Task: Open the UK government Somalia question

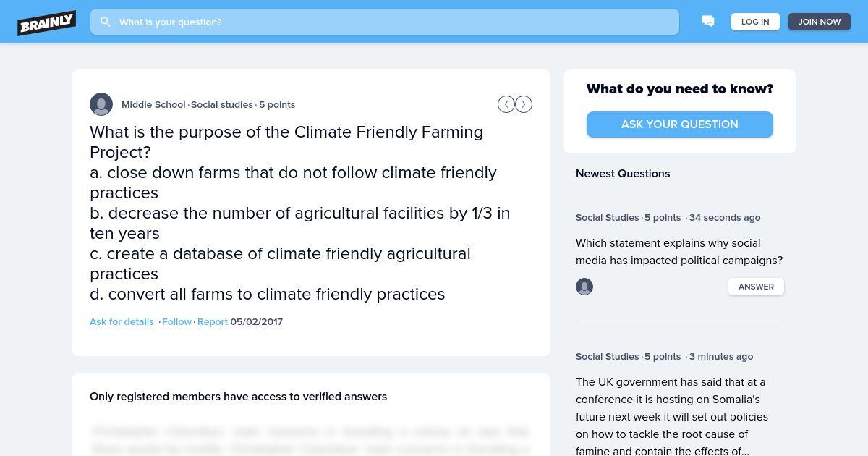Action: [673, 416]
